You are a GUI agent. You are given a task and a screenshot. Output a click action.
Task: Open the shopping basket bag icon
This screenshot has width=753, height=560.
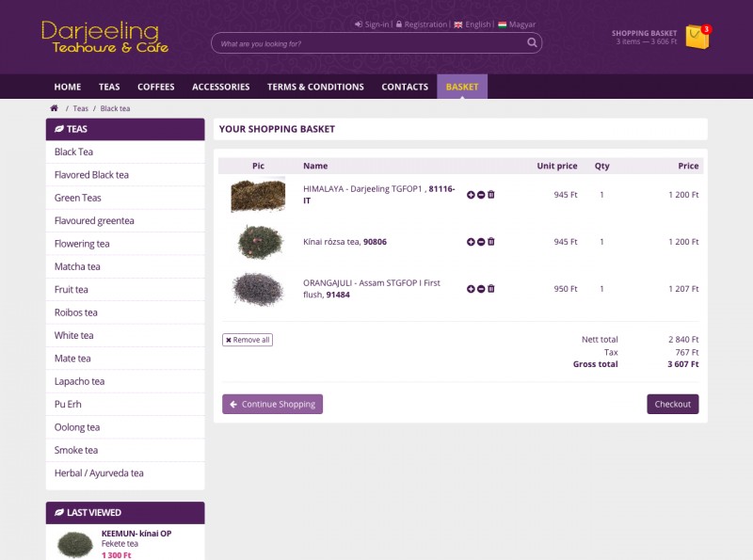(x=697, y=37)
